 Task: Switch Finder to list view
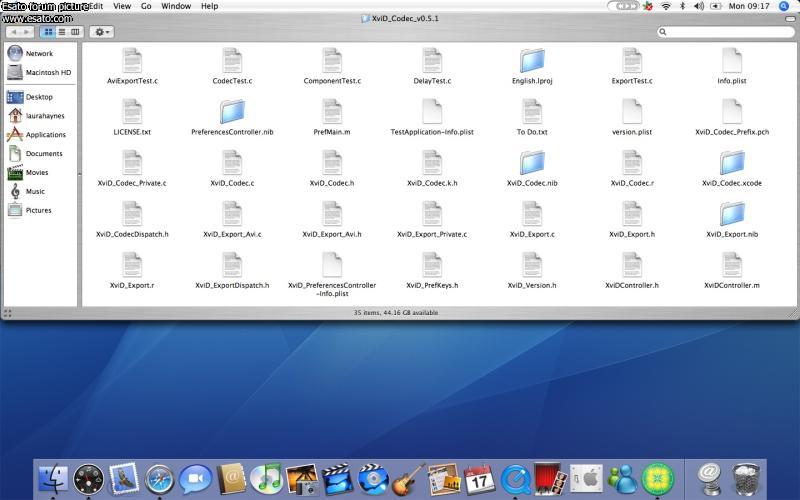pos(62,32)
